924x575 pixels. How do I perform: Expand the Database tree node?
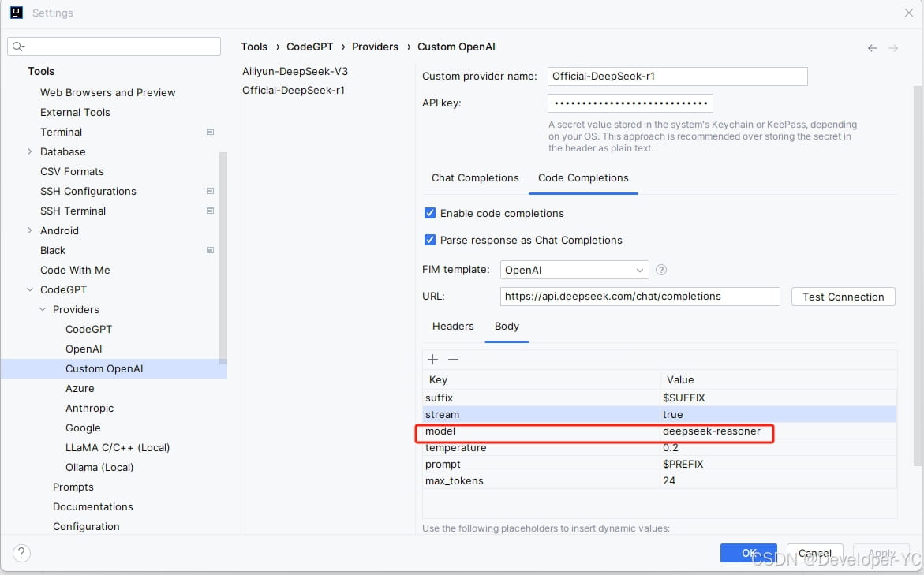[x=30, y=151]
